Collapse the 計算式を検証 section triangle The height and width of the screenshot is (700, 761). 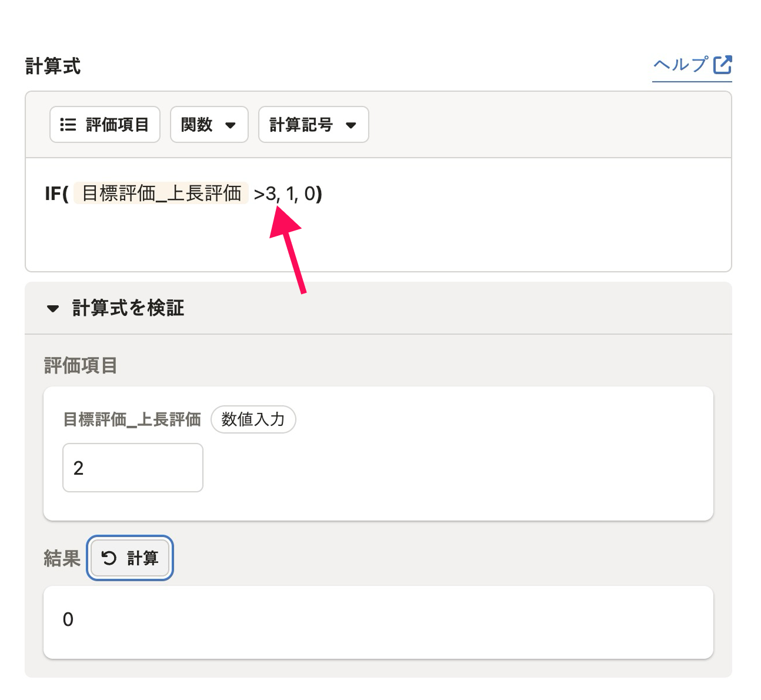(x=53, y=308)
